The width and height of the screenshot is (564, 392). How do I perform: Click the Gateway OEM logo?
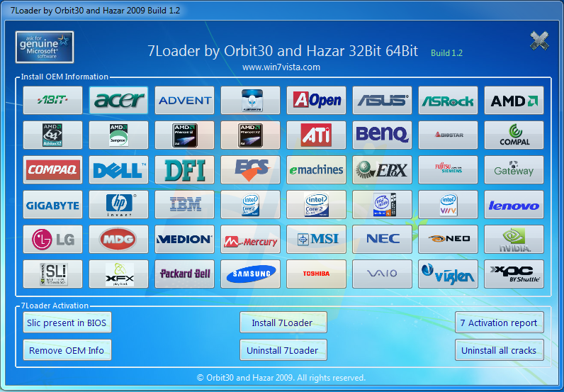(x=514, y=170)
